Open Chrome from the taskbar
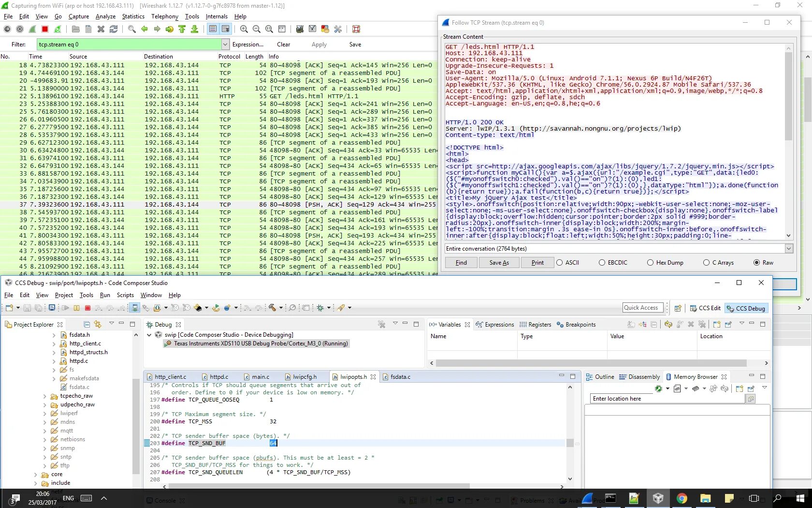This screenshot has width=812, height=508. pos(681,498)
